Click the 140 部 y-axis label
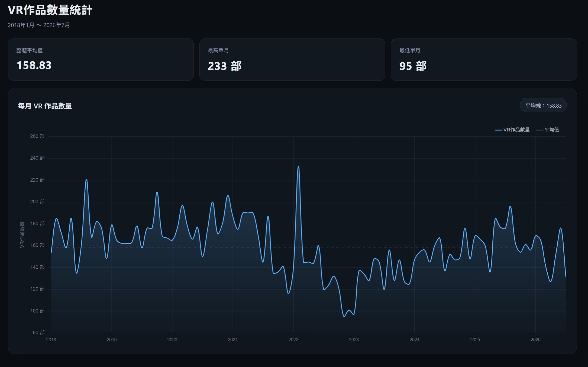Image resolution: width=588 pixels, height=367 pixels. click(x=37, y=267)
